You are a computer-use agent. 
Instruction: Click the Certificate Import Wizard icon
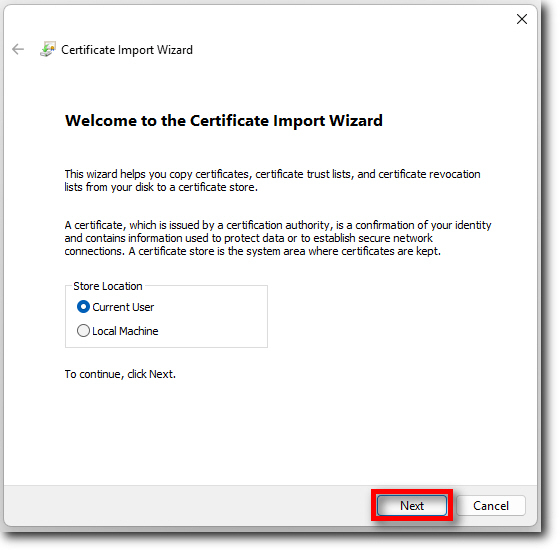pyautogui.click(x=48, y=49)
